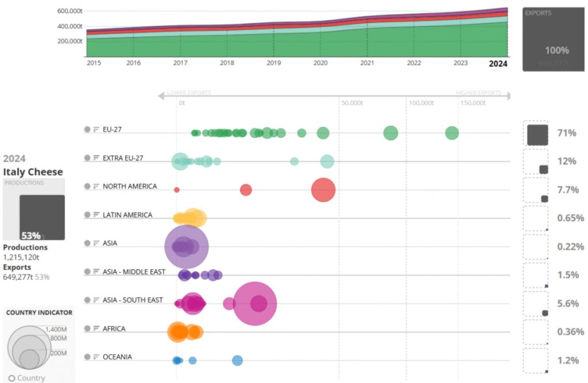Screen dimensions: 588x383
Task: Toggle the gray dot next to EU-27
Action: click(87, 129)
